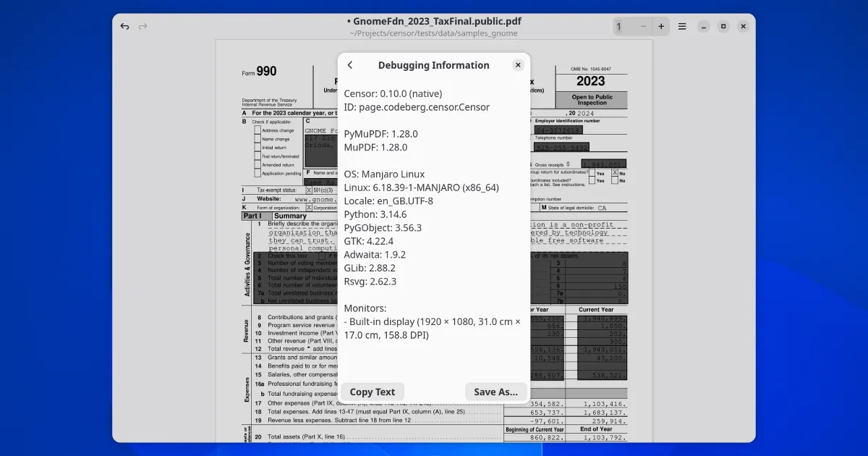
Task: Close the Censor application window
Action: pyautogui.click(x=743, y=26)
